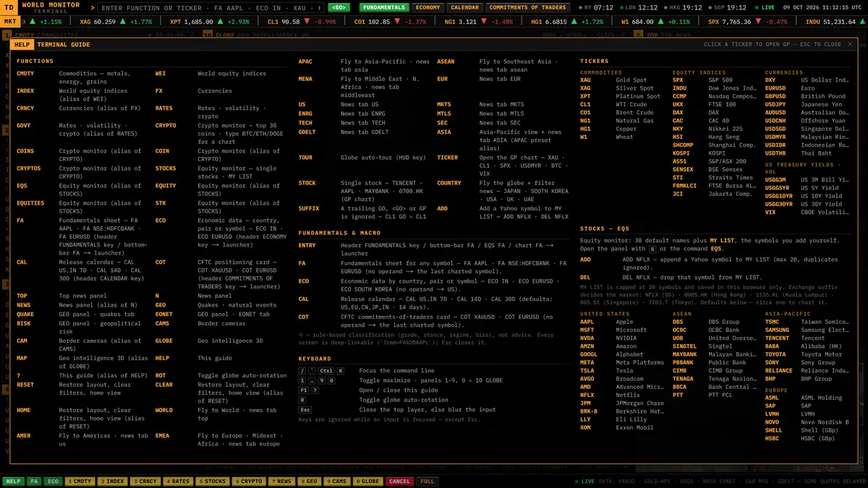Image resolution: width=868 pixels, height=488 pixels.
Task: Click HELP key in bottom bar
Action: 13,481
